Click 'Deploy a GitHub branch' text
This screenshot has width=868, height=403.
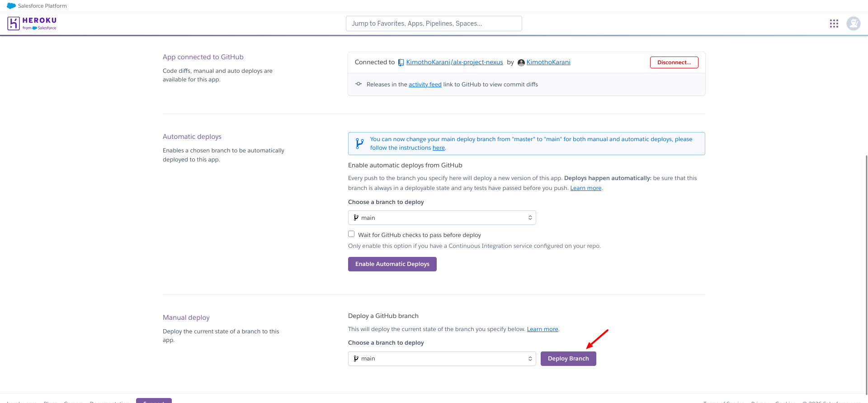pyautogui.click(x=383, y=316)
